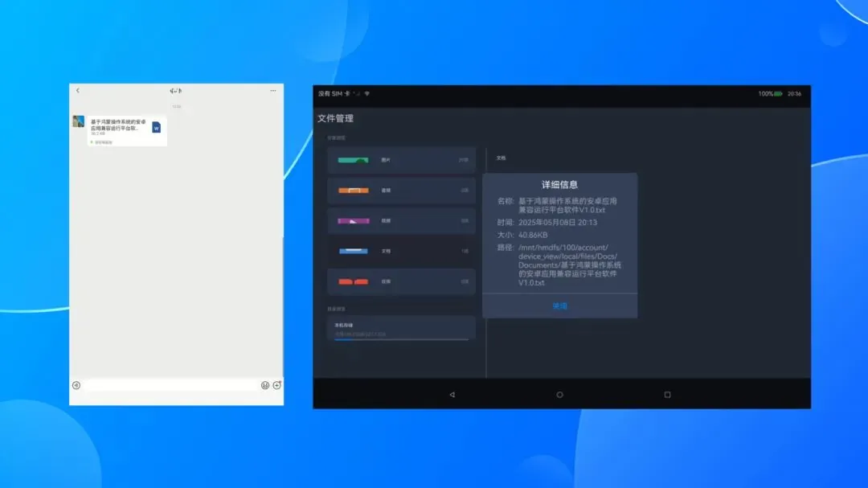Tap the Android back triangle in navigation bar

tap(452, 395)
